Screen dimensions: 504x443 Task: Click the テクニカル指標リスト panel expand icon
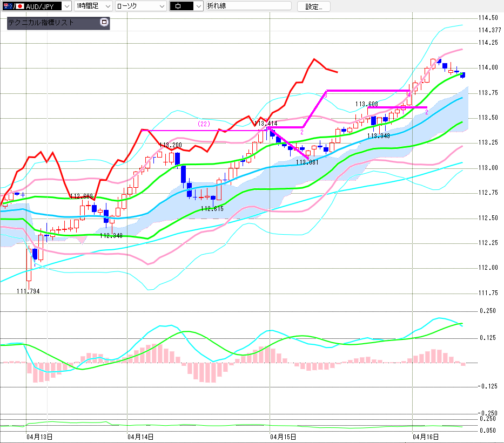point(104,23)
